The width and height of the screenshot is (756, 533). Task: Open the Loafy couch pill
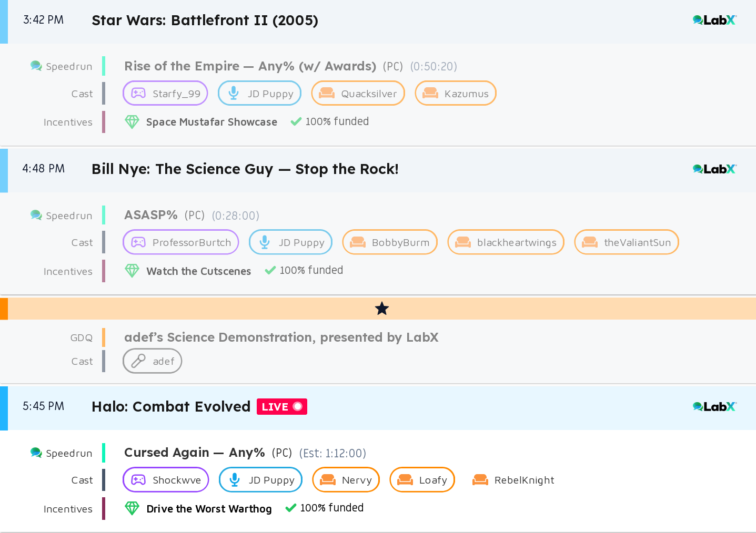(422, 479)
